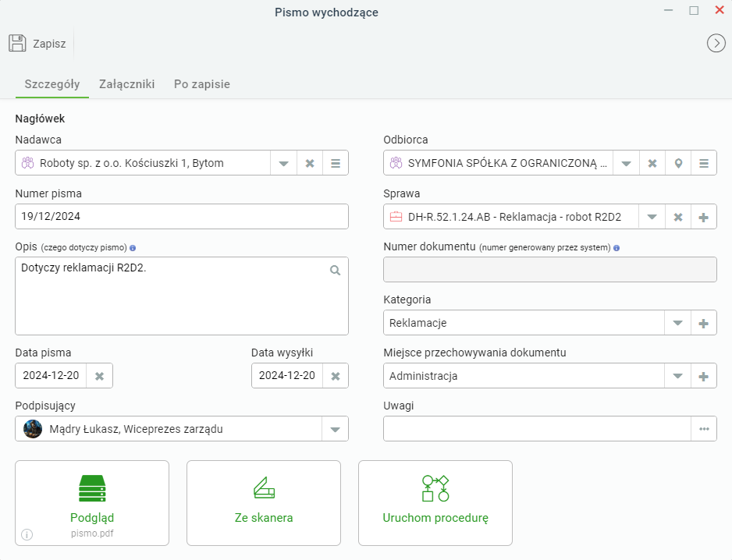Image resolution: width=732 pixels, height=560 pixels.
Task: Click the Zapisz label
Action: pyautogui.click(x=49, y=44)
